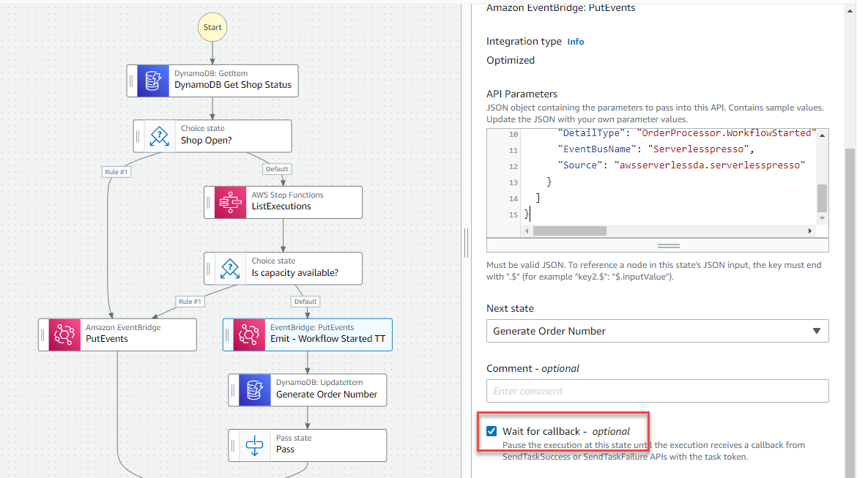Click the Shop Open? choice state icon
Image resolution: width=868 pixels, height=478 pixels.
tap(160, 136)
